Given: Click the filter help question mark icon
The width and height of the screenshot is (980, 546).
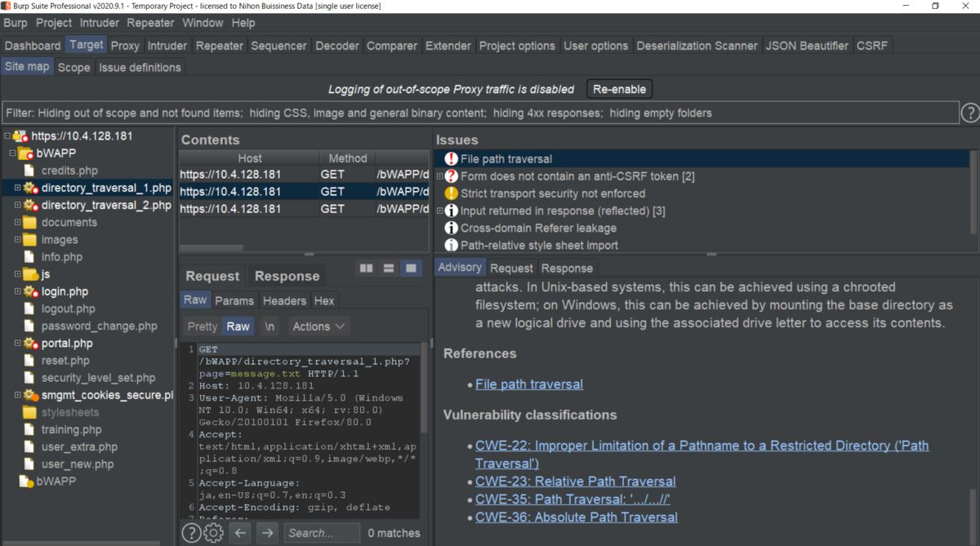Looking at the screenshot, I should tap(970, 113).
